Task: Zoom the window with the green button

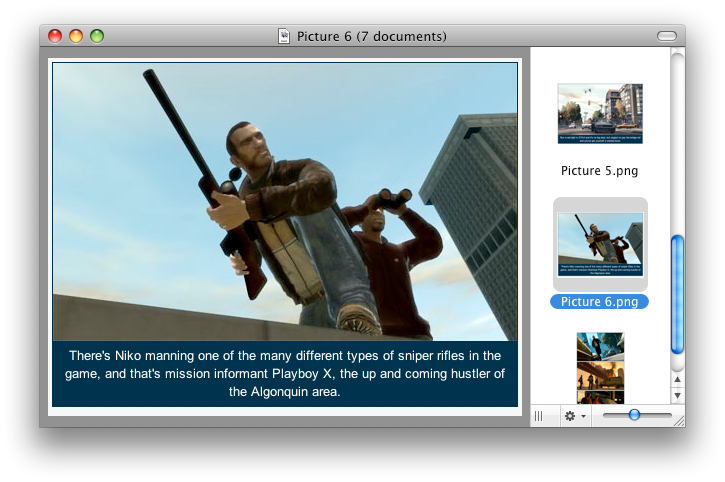Action: click(x=97, y=36)
